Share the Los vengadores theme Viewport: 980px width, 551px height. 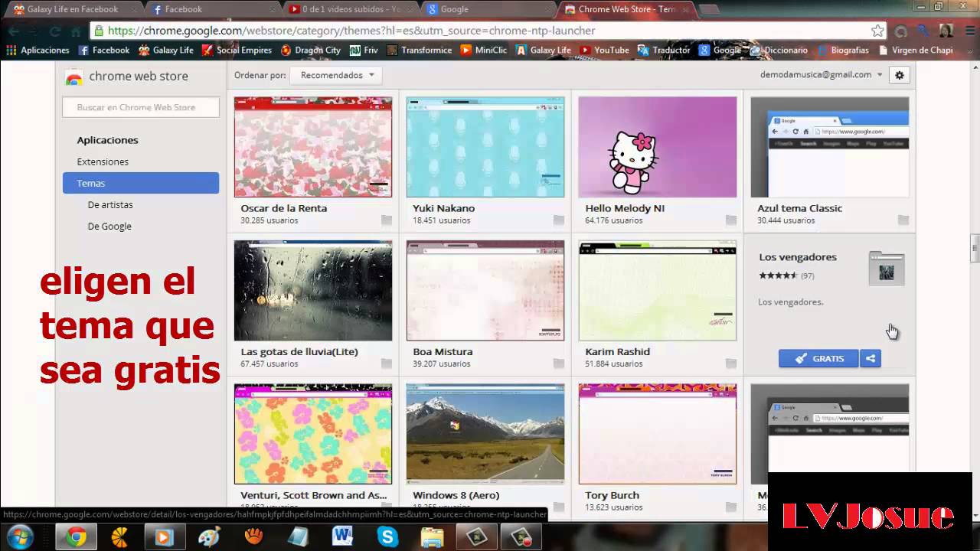tap(871, 358)
